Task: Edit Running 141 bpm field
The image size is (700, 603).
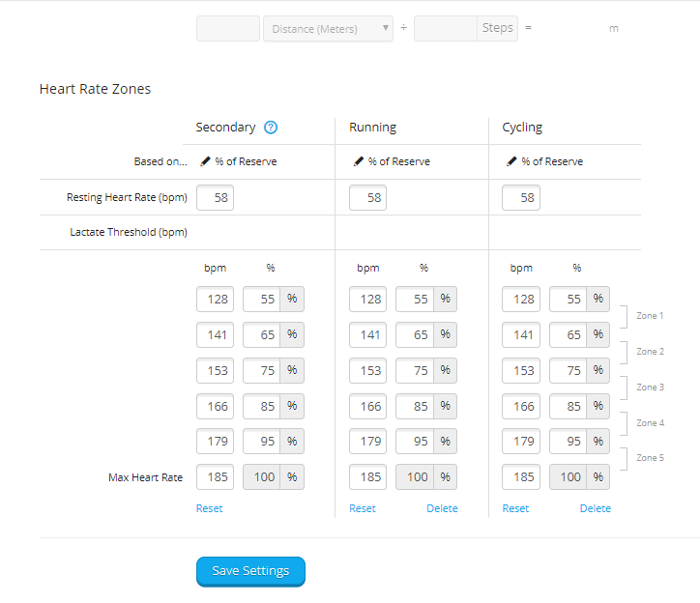Action: (367, 334)
